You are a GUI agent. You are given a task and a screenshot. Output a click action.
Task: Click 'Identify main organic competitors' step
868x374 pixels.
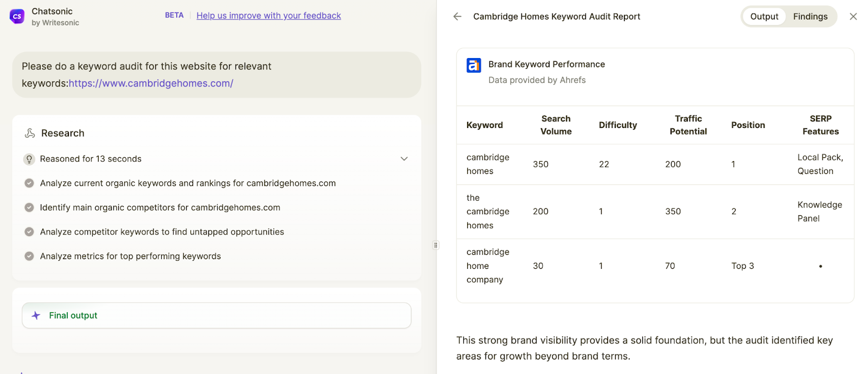click(160, 208)
